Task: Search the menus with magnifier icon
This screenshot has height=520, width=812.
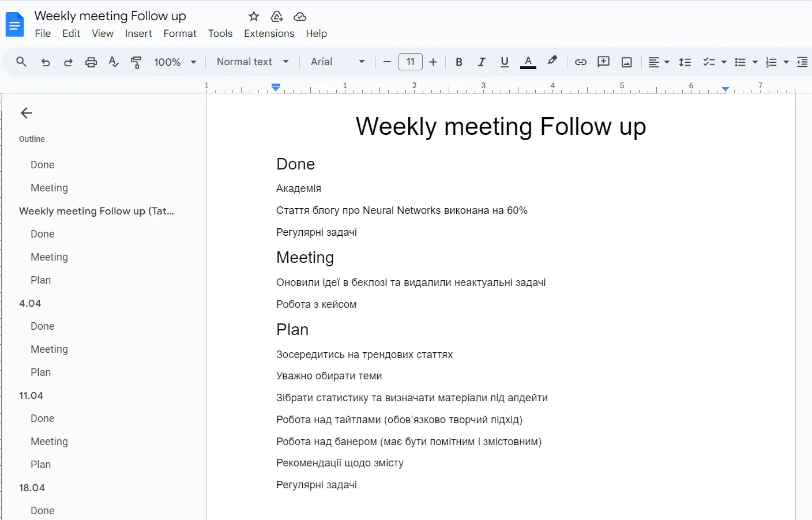Action: coord(21,62)
